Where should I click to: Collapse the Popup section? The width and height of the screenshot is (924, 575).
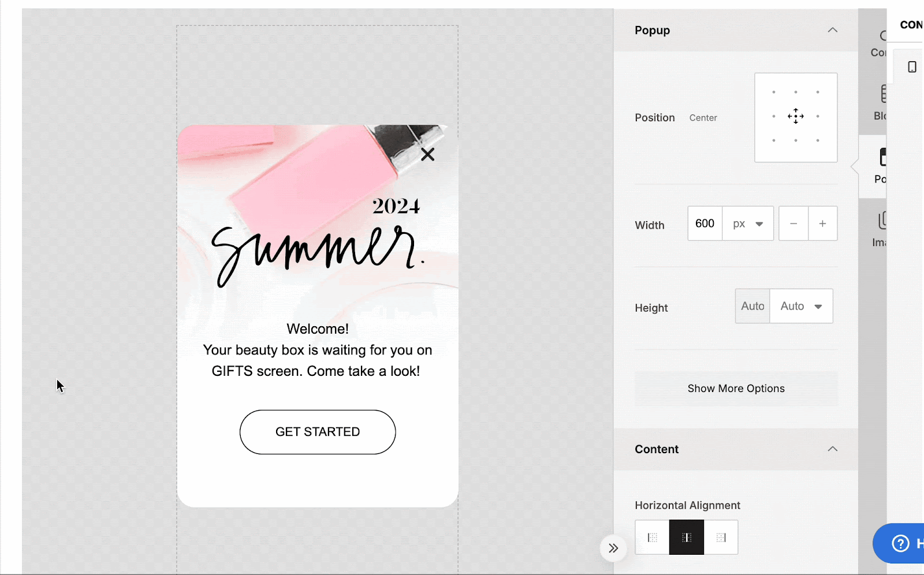[832, 30]
